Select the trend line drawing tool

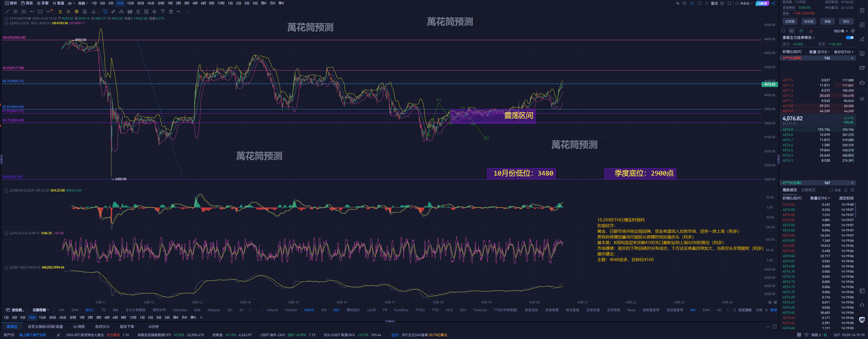point(7,12)
